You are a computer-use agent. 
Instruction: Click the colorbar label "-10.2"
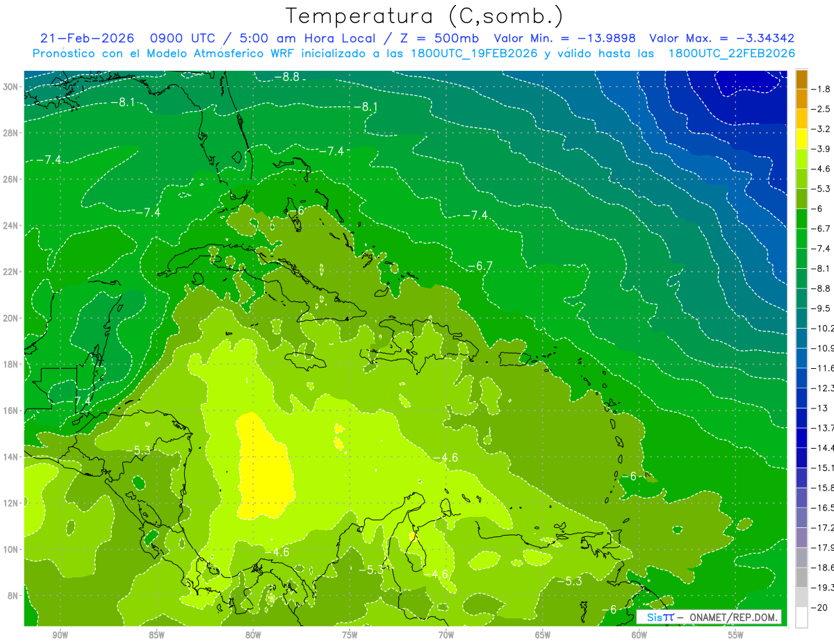point(823,328)
